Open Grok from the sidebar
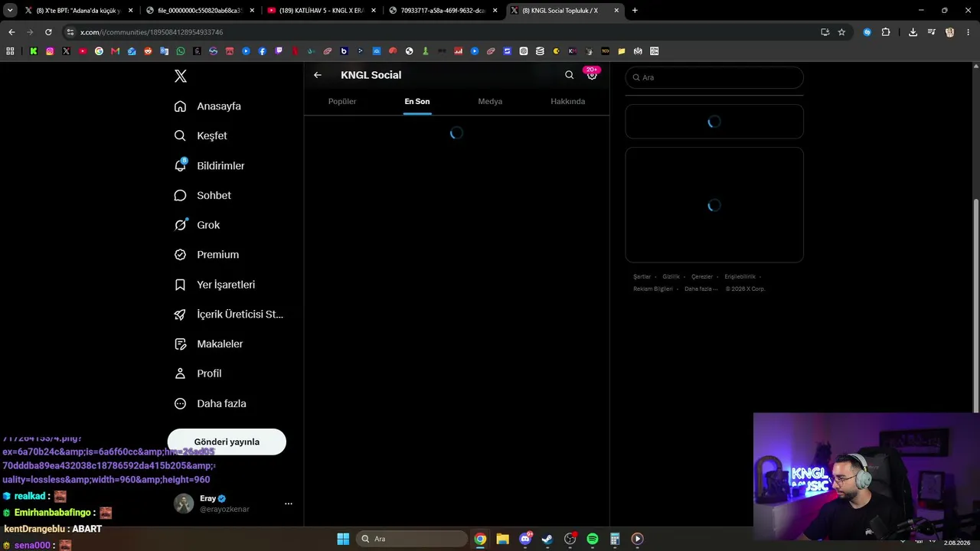The image size is (980, 551). (x=197, y=225)
